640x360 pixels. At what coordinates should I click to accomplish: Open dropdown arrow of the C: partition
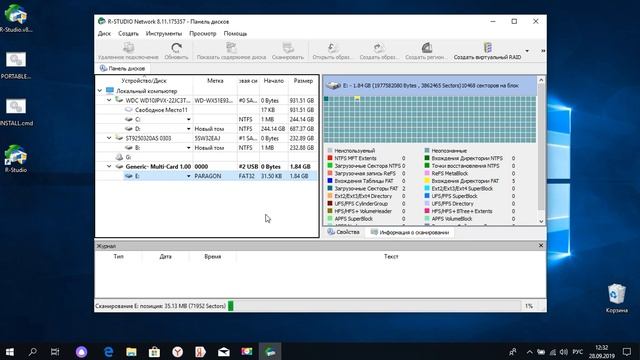[x=189, y=120]
